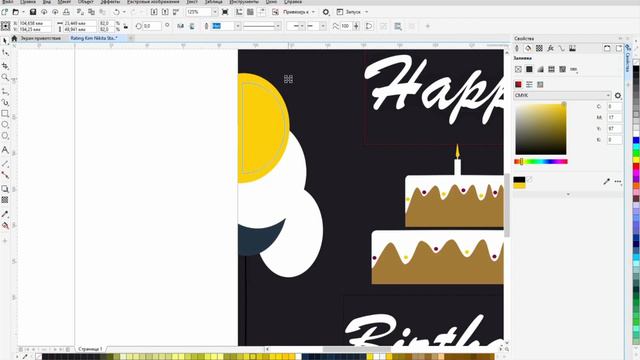The width and height of the screenshot is (640, 360).
Task: Toggle full-screen preview icon
Action: coord(225,12)
